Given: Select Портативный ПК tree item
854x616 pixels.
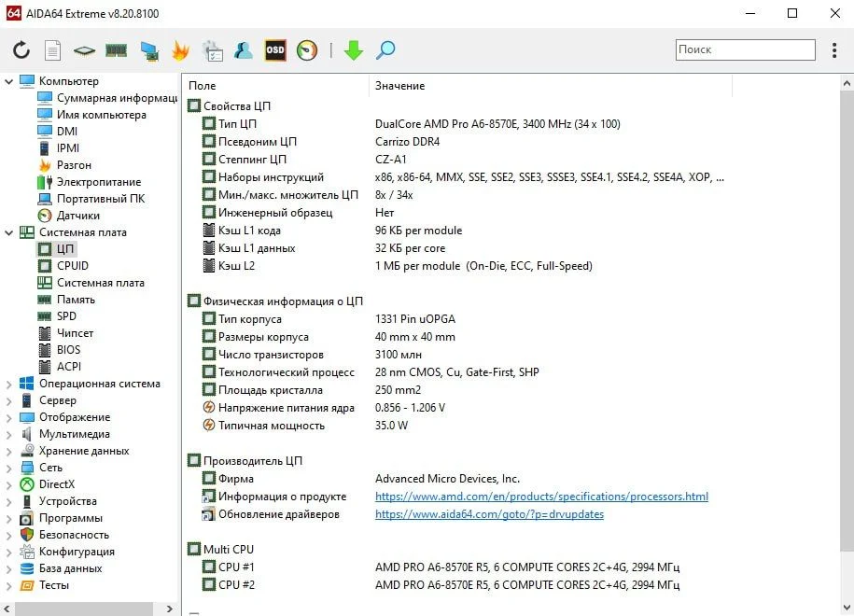Looking at the screenshot, I should click(x=91, y=199).
